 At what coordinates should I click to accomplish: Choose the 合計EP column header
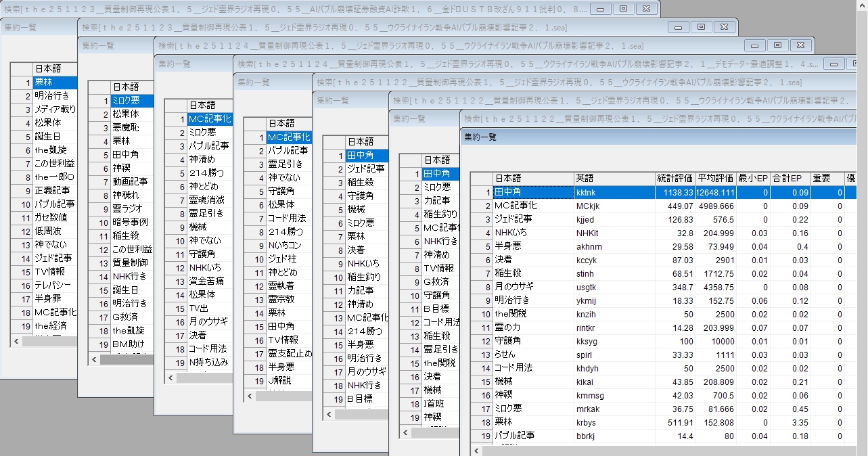[787, 179]
